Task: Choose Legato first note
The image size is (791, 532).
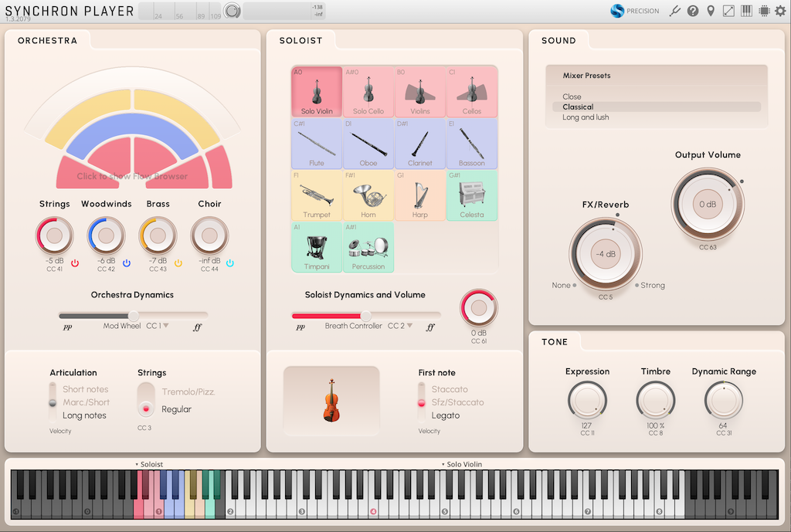Action: pyautogui.click(x=446, y=415)
